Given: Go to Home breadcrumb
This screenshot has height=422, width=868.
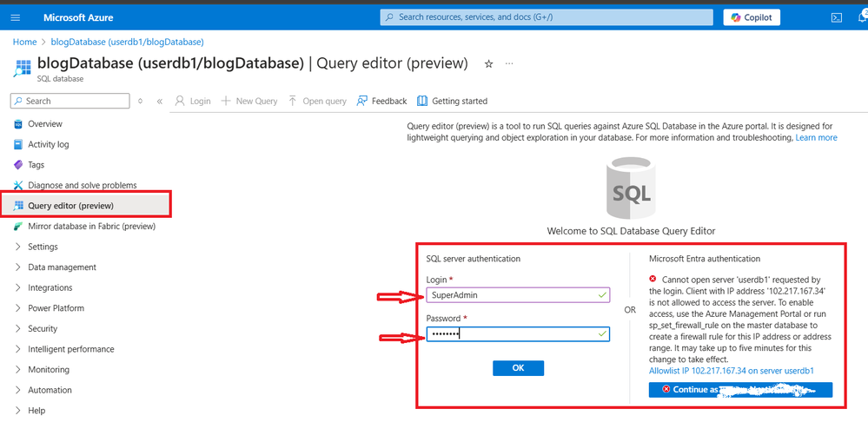Looking at the screenshot, I should (24, 42).
